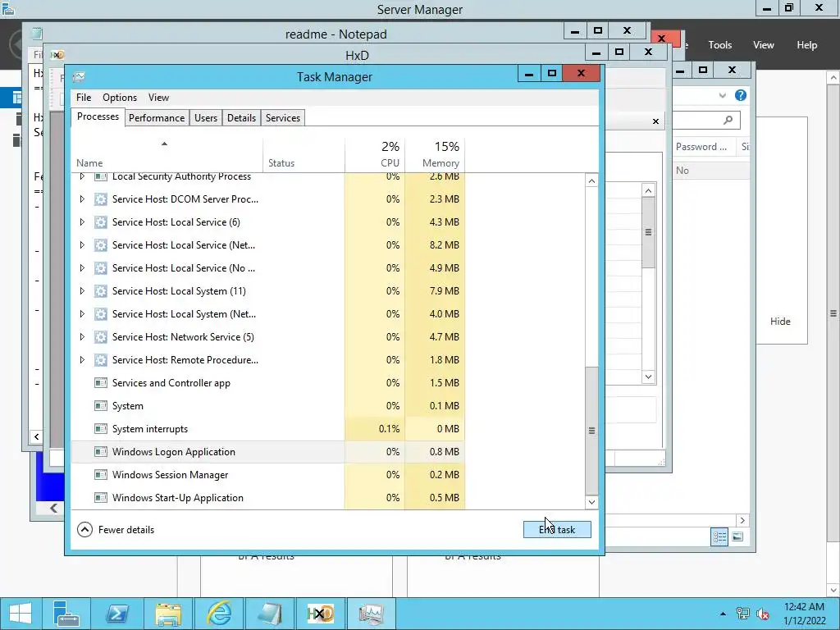Expand Service Host: Local Service (No ...

coord(82,268)
